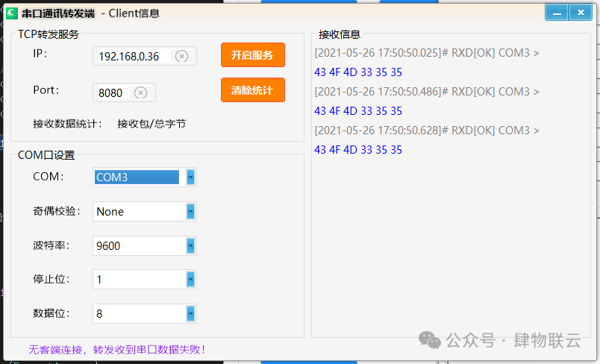Open the 数据位 dropdown showing 8
The width and height of the screenshot is (600, 364).
(190, 314)
